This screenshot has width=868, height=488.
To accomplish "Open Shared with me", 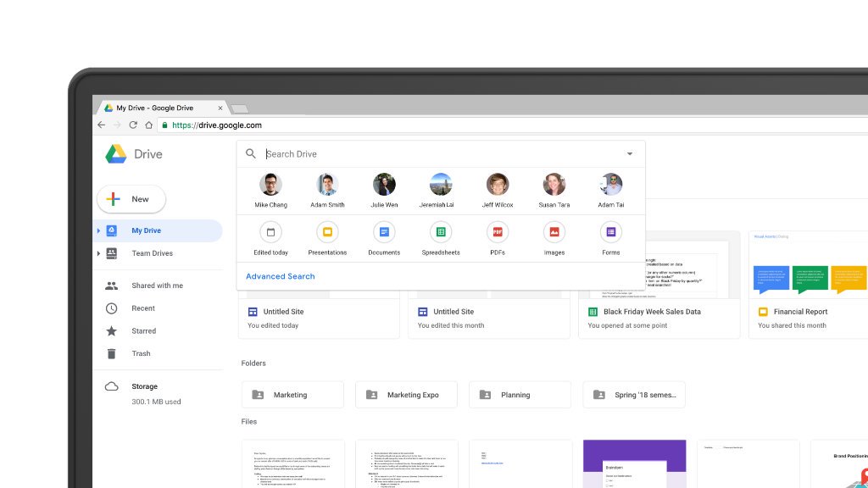I will click(x=158, y=286).
